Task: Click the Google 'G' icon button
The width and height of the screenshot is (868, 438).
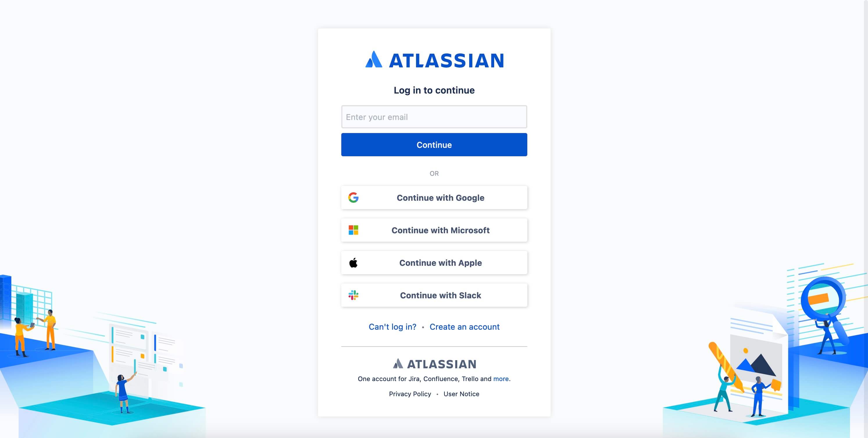Action: pyautogui.click(x=354, y=197)
